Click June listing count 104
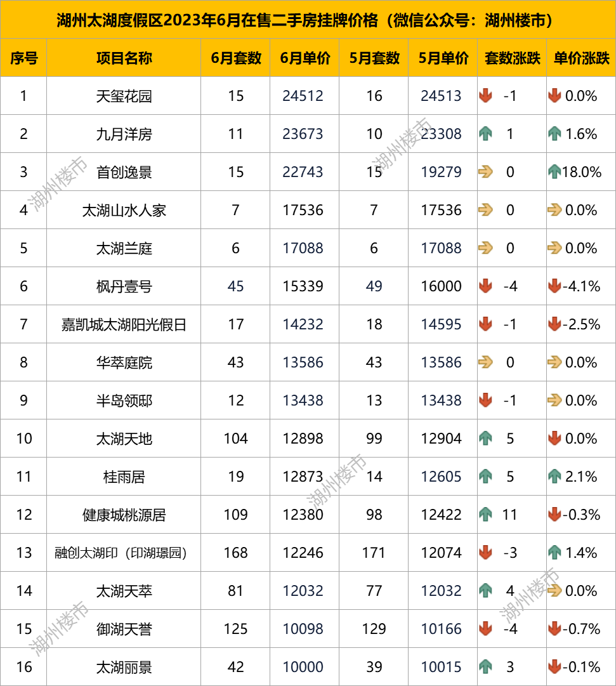The width and height of the screenshot is (616, 686). (x=236, y=438)
